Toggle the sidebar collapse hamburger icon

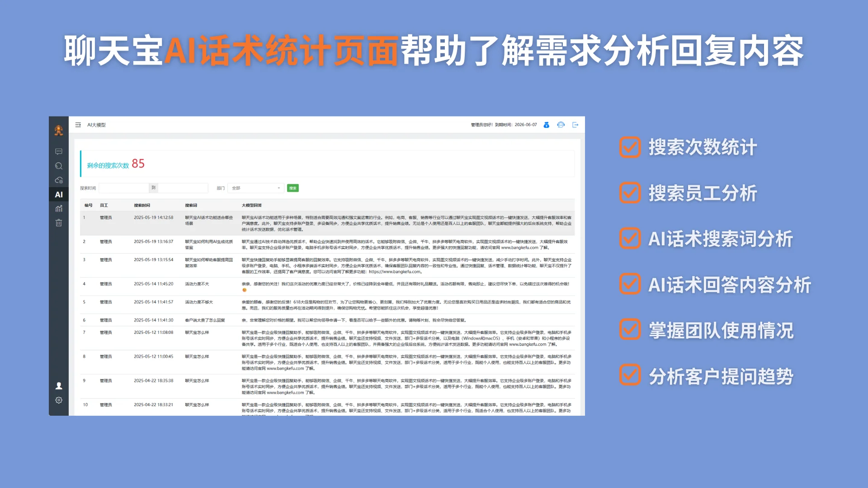pos(78,125)
